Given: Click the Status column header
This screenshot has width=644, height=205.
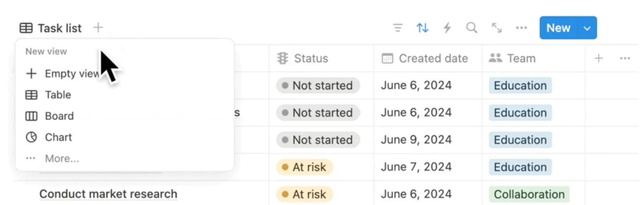Looking at the screenshot, I should [x=311, y=58].
